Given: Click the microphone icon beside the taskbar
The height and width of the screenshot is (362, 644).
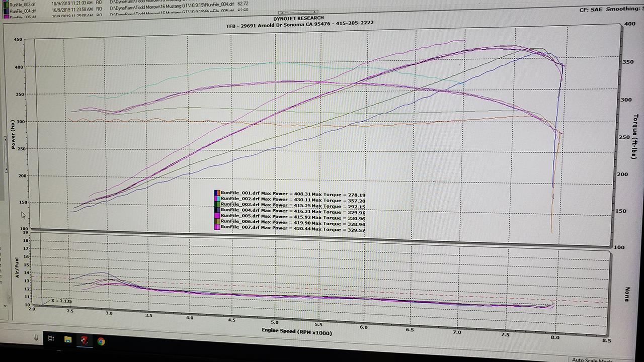Looking at the screenshot, I should pyautogui.click(x=36, y=338).
